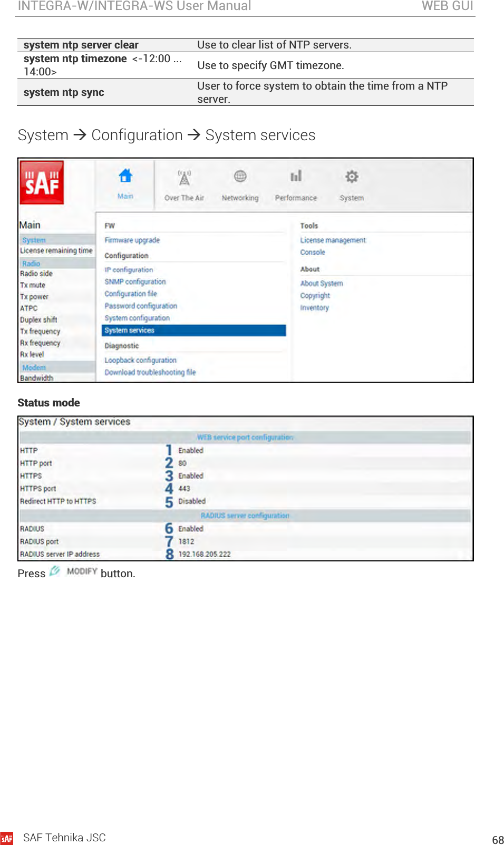Click ATPC sidebar entry
This screenshot has height=845, width=504.
(29, 308)
